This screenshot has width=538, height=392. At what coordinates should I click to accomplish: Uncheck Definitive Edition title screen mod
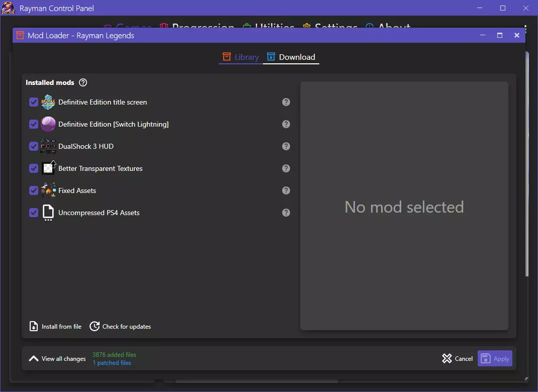click(x=34, y=102)
